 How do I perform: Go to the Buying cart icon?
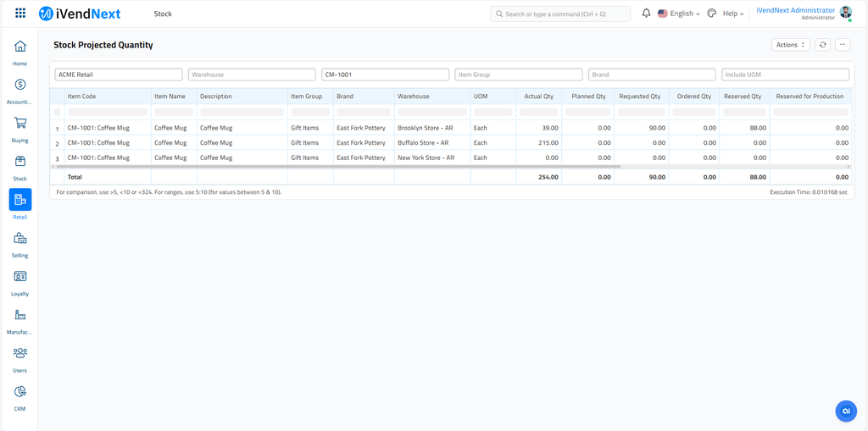tap(19, 124)
